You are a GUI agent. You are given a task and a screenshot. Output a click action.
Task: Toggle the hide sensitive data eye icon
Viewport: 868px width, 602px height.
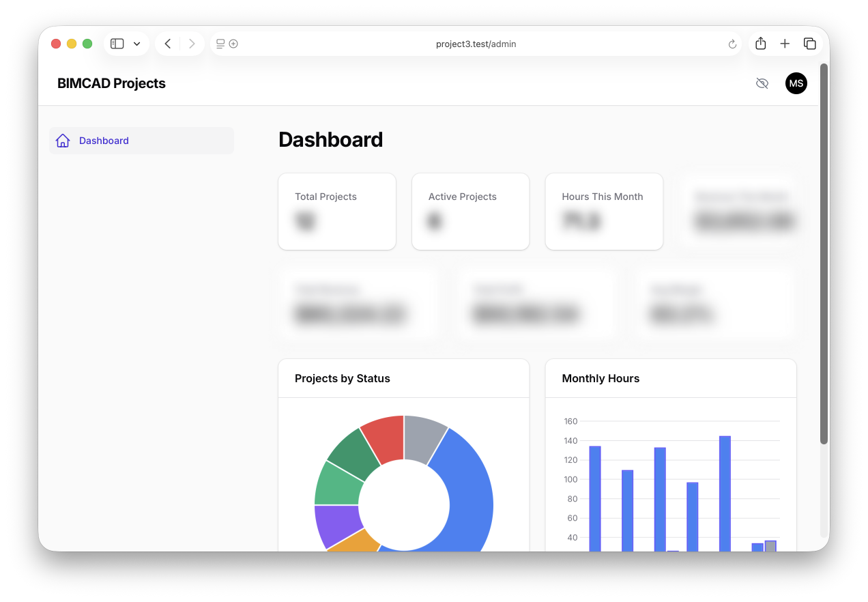762,83
